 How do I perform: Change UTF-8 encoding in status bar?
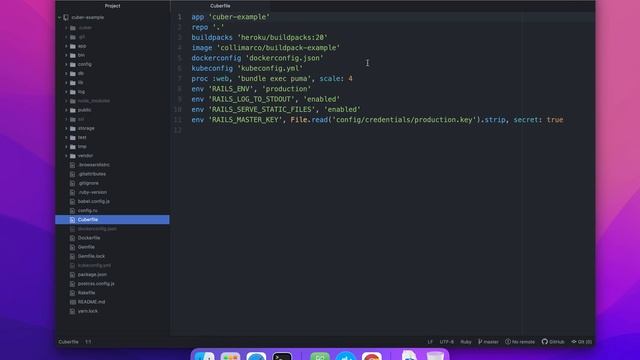point(447,342)
